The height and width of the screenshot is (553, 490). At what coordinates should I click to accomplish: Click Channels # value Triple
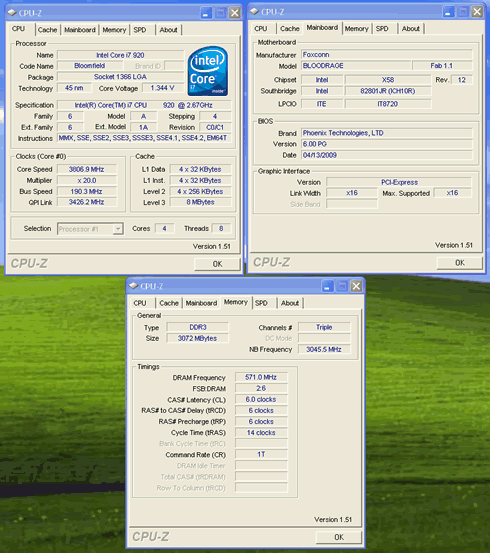324,327
